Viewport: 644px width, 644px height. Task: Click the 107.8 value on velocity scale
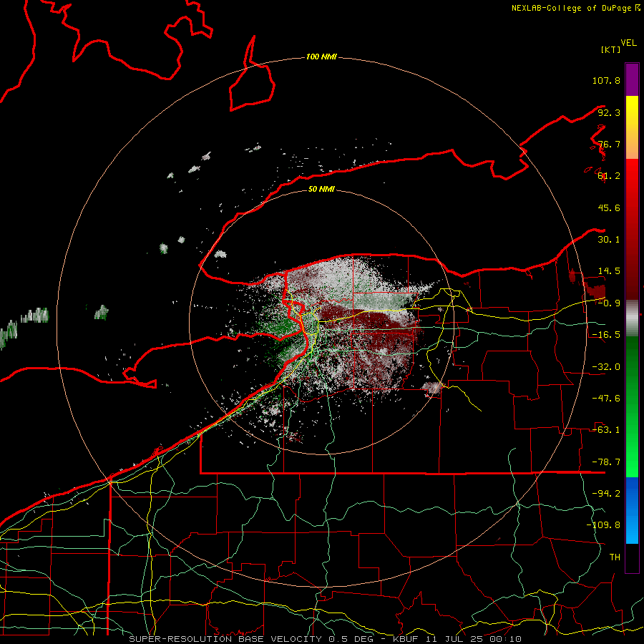pos(606,80)
